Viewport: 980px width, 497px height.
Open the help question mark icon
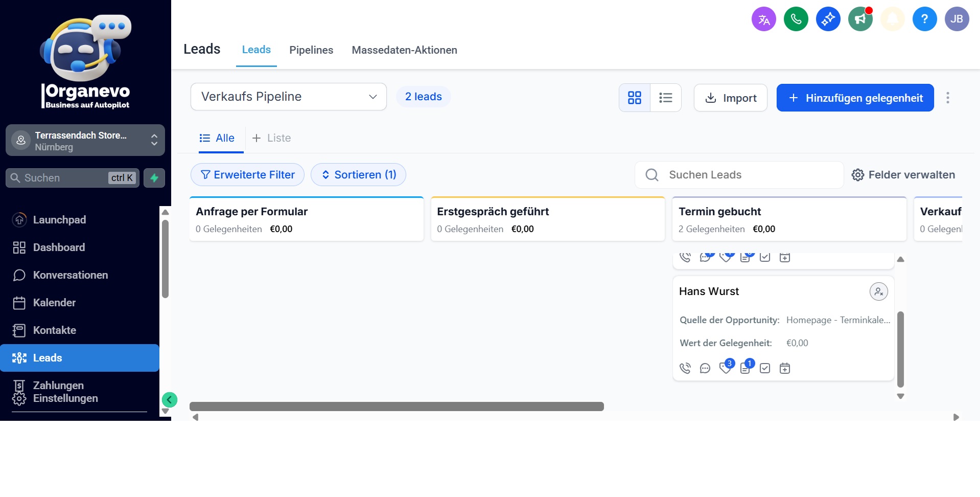pos(924,19)
